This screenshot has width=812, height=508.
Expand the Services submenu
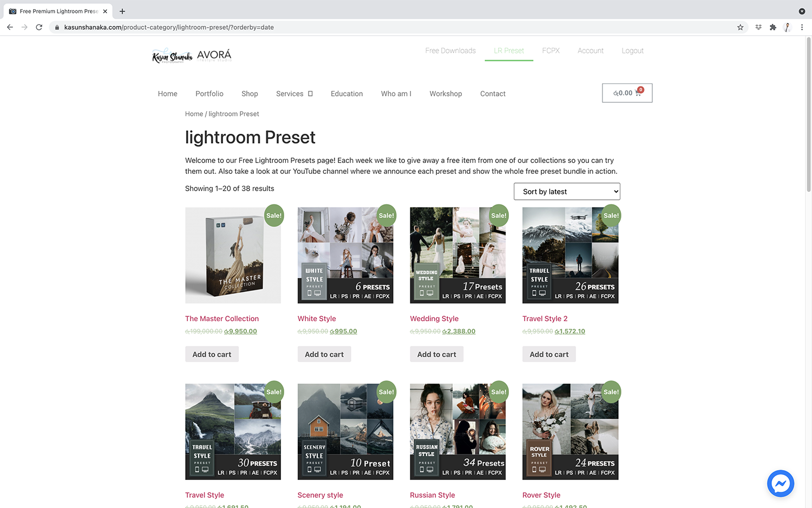pos(294,94)
